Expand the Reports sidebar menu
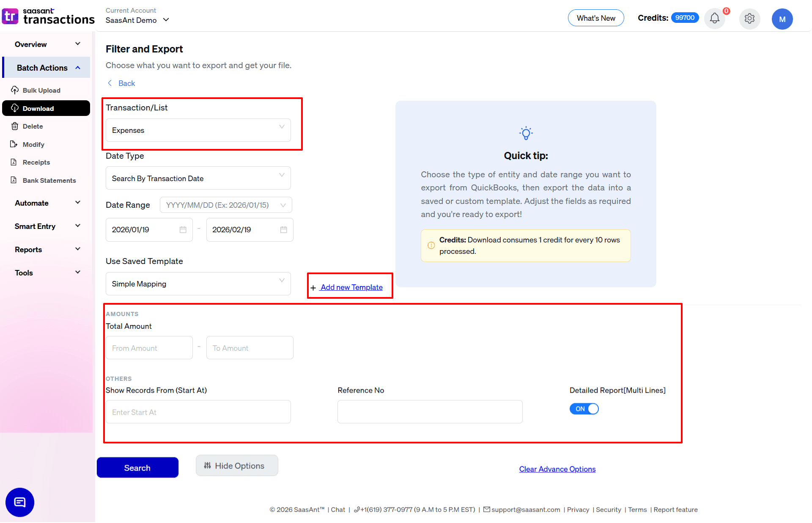 coord(47,250)
